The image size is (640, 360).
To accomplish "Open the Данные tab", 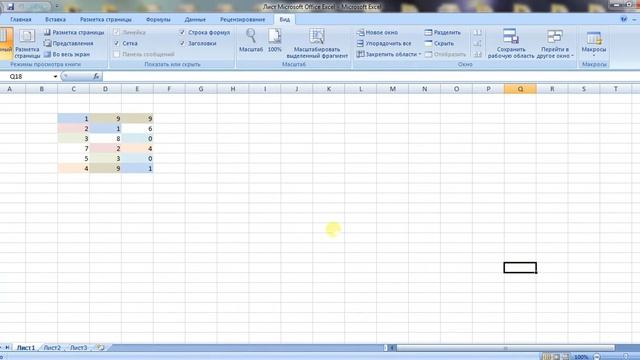I will [195, 20].
